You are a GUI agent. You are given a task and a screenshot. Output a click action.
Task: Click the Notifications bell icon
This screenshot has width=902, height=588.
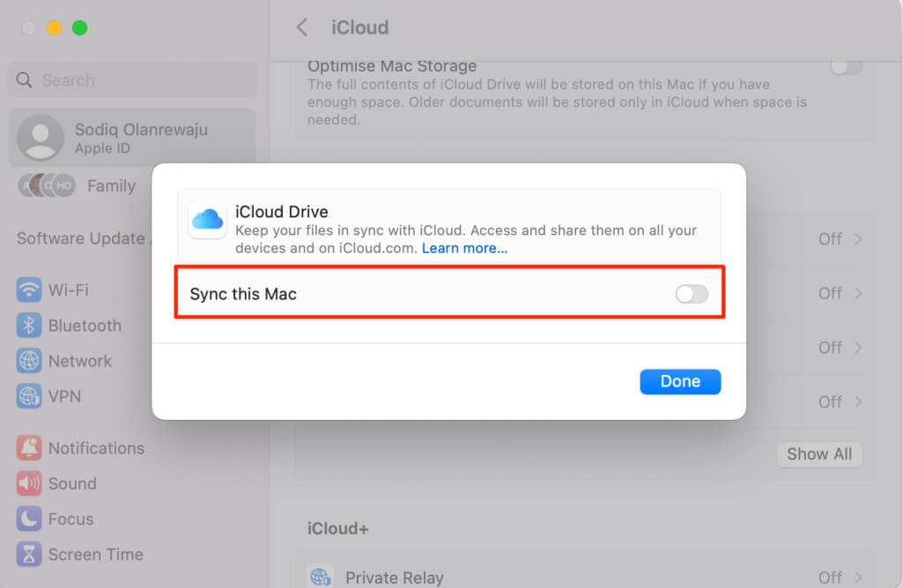[29, 448]
